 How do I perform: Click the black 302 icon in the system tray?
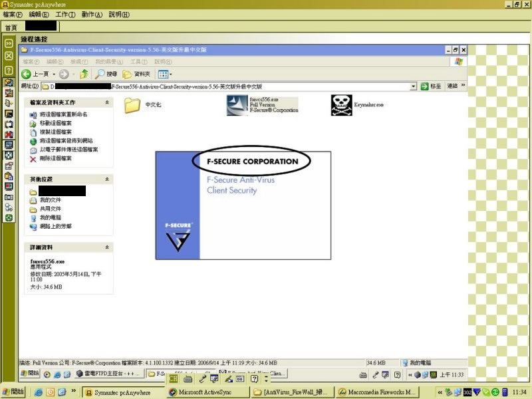click(467, 392)
